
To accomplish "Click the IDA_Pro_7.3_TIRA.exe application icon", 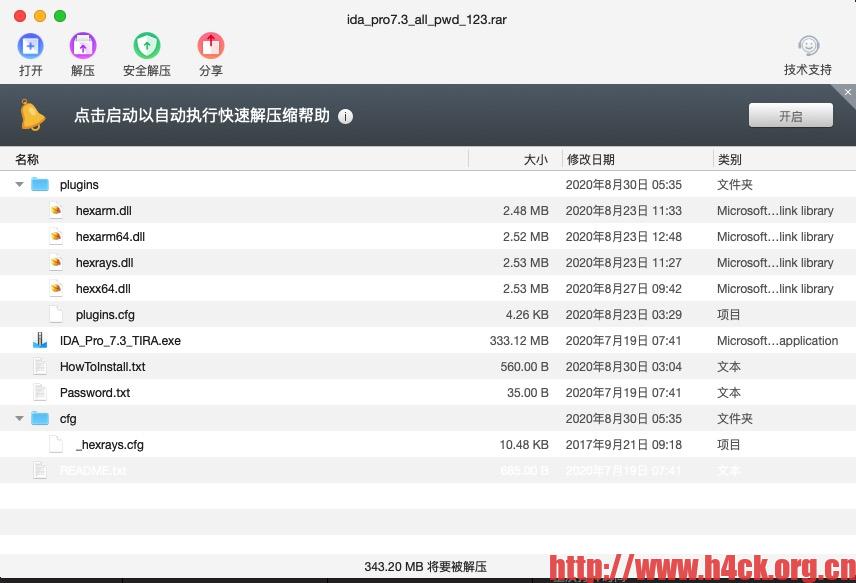I will point(40,340).
